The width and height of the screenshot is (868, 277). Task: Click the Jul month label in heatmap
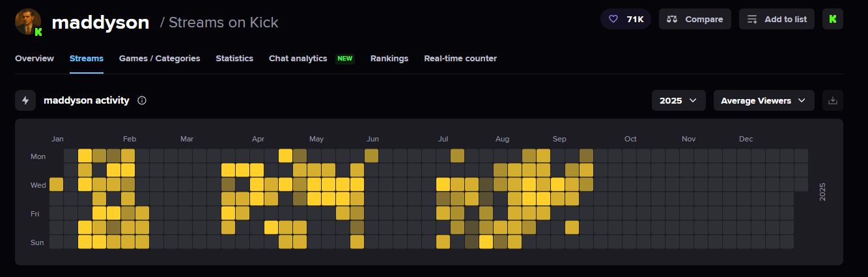pos(443,139)
